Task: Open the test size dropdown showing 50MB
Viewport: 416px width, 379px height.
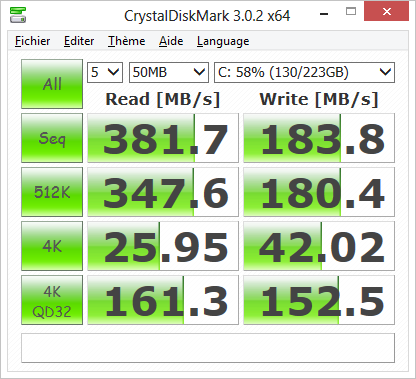Action: pos(169,72)
